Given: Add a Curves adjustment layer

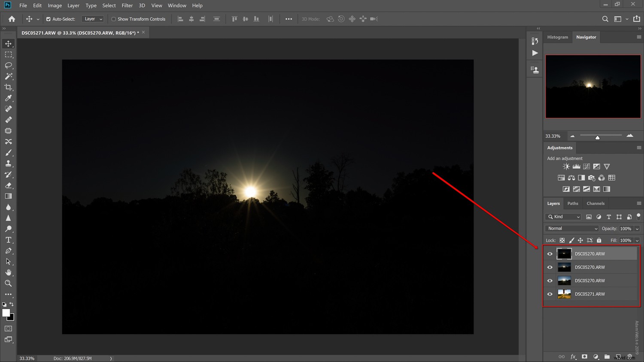Looking at the screenshot, I should [x=586, y=166].
